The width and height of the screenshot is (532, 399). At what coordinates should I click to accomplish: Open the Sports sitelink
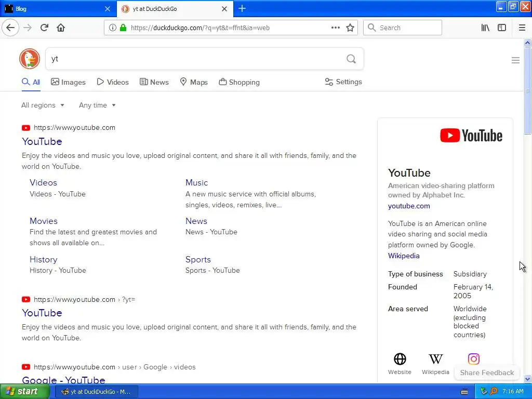[198, 260]
